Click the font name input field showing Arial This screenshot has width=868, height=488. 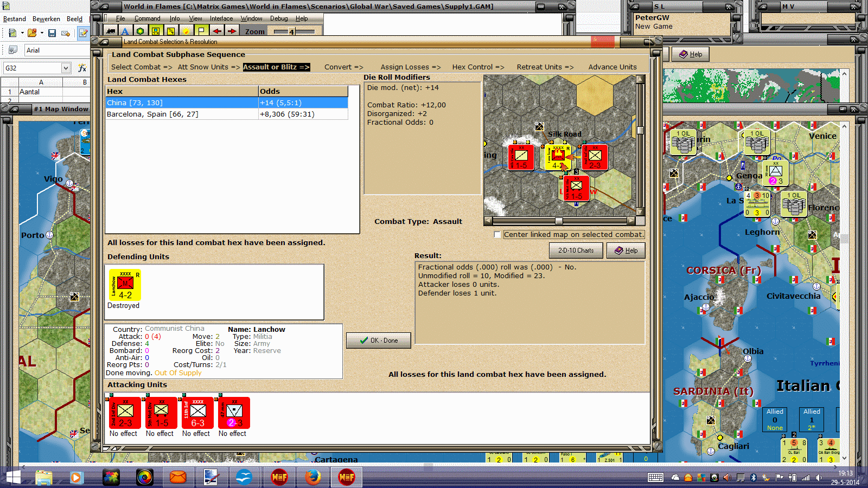click(57, 50)
